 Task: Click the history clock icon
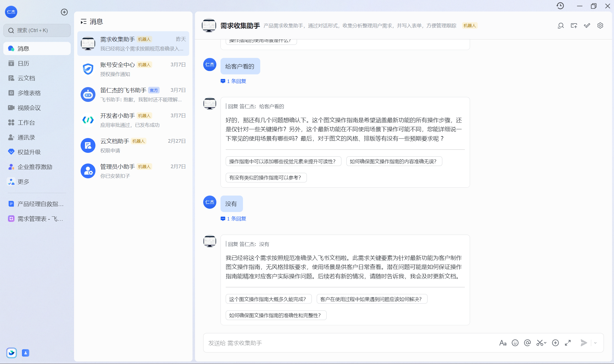560,6
